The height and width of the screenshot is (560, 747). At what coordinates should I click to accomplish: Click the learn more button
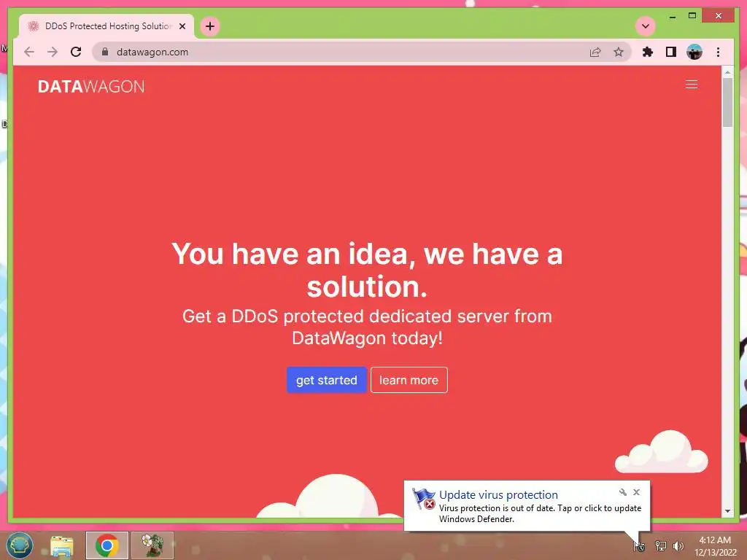409,380
